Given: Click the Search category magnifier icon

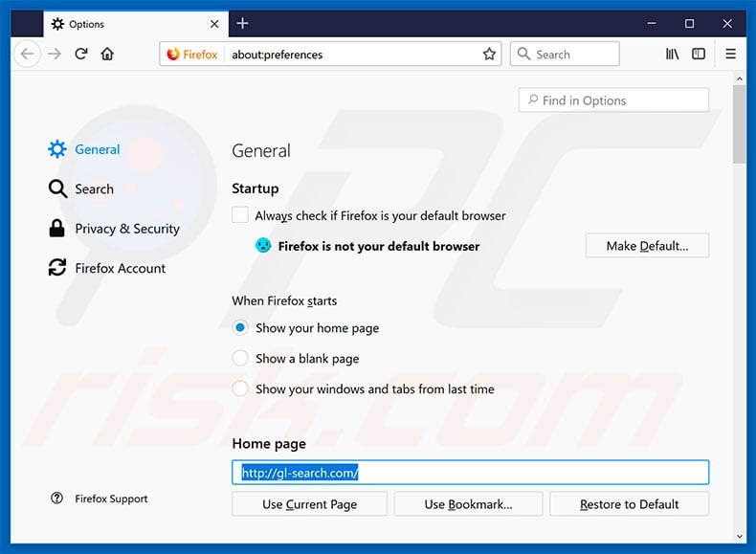Looking at the screenshot, I should (57, 189).
